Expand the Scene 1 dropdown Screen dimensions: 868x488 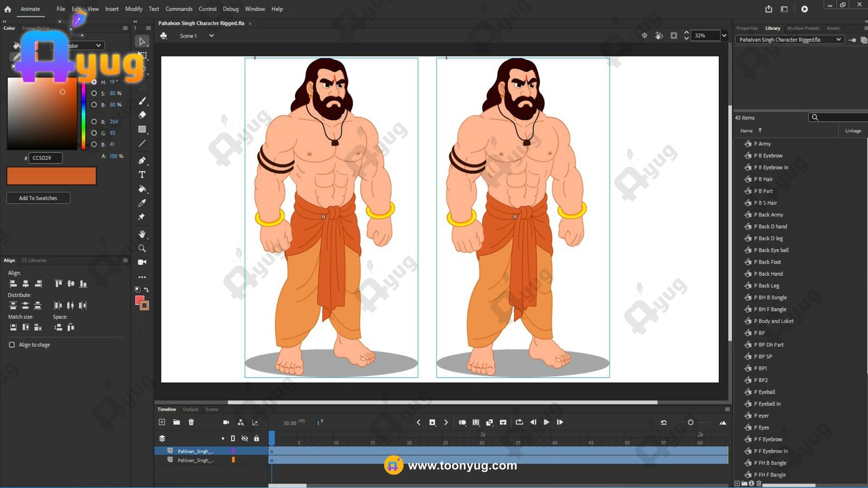pyautogui.click(x=212, y=36)
